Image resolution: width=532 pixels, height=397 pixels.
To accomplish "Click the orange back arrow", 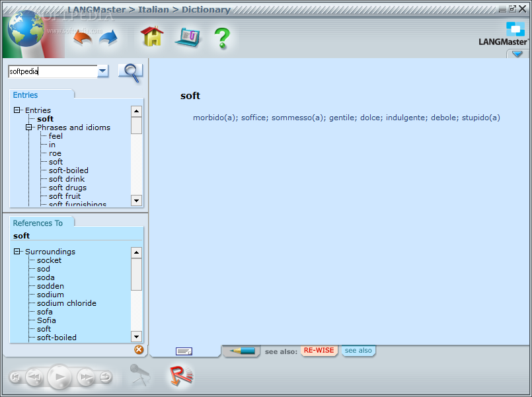I will click(x=83, y=38).
